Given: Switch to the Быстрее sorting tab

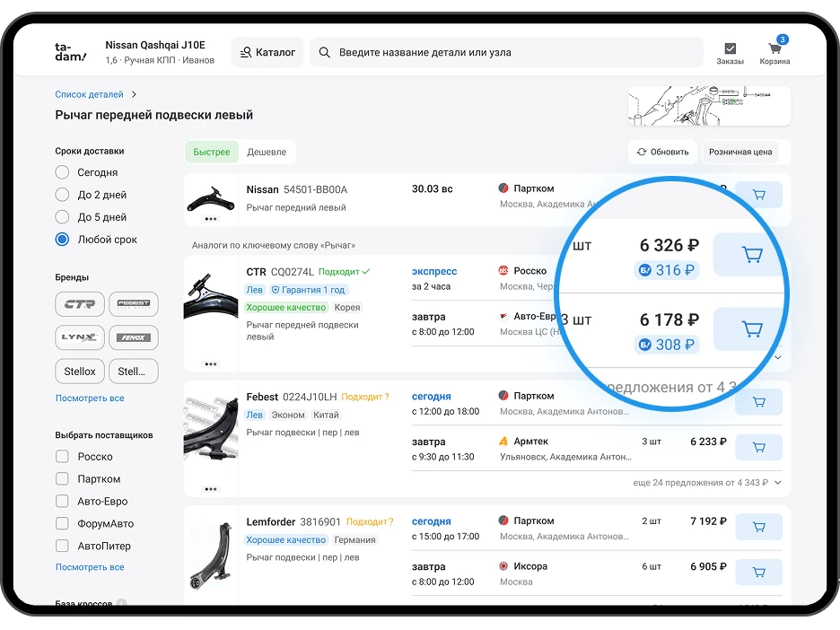Looking at the screenshot, I should point(212,153).
